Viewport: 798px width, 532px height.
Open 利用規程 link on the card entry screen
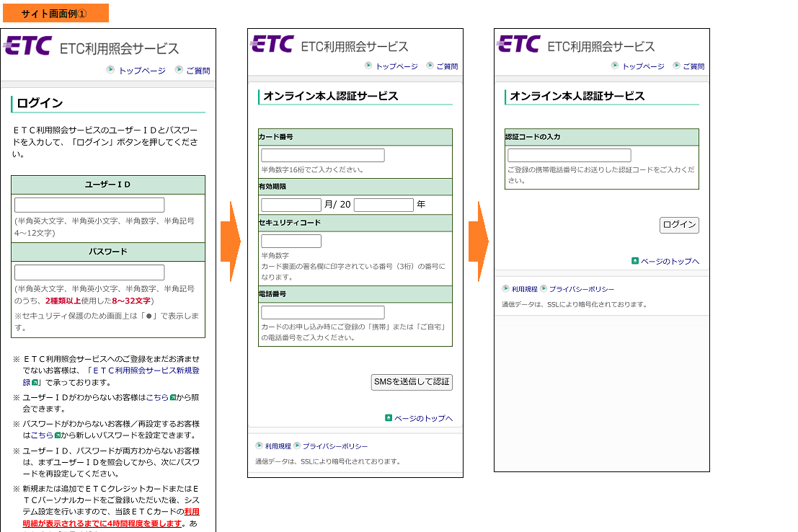pos(278,446)
